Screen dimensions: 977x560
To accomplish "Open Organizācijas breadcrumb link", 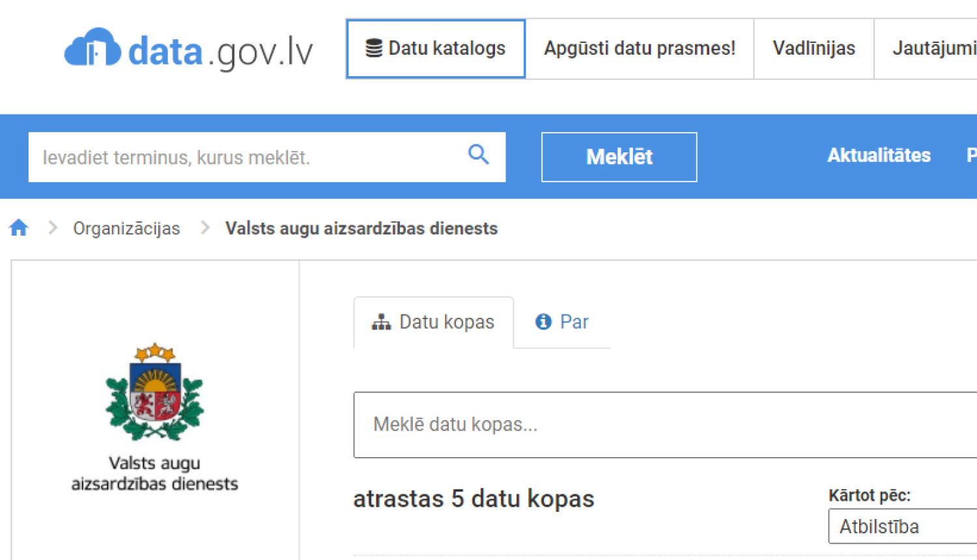I will (126, 229).
